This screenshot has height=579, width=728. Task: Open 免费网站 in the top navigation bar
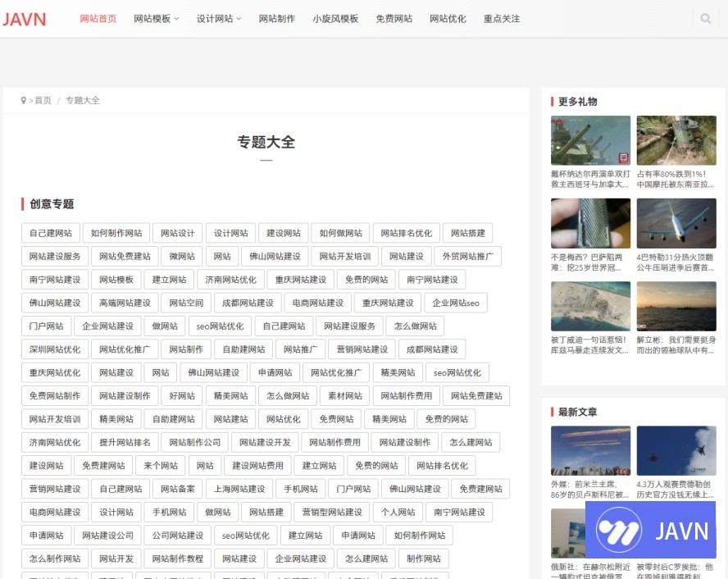coord(394,19)
